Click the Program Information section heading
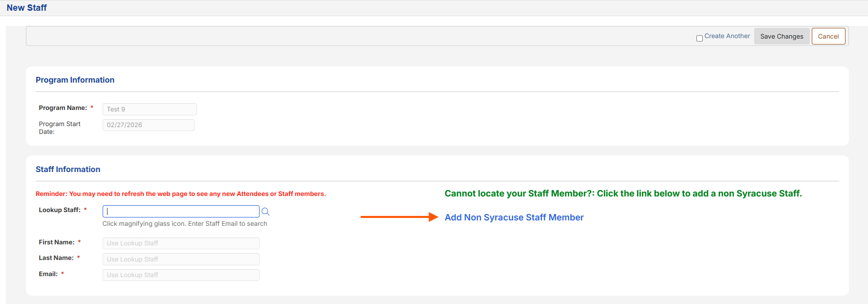Image resolution: width=868 pixels, height=304 pixels. pos(75,80)
